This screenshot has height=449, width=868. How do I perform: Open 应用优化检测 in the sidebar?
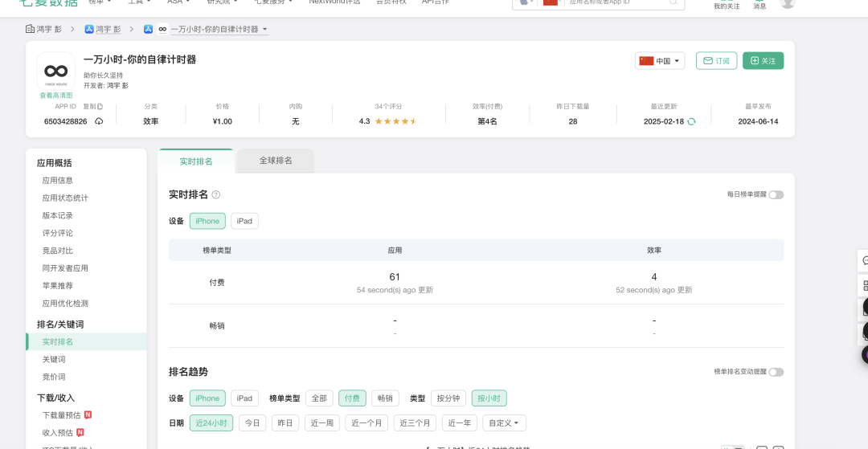(65, 304)
